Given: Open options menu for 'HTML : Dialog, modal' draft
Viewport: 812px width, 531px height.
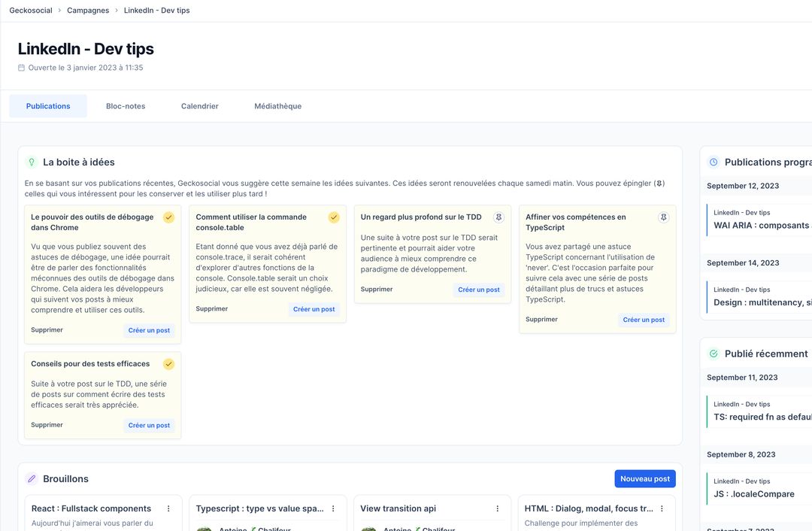Looking at the screenshot, I should 662,508.
